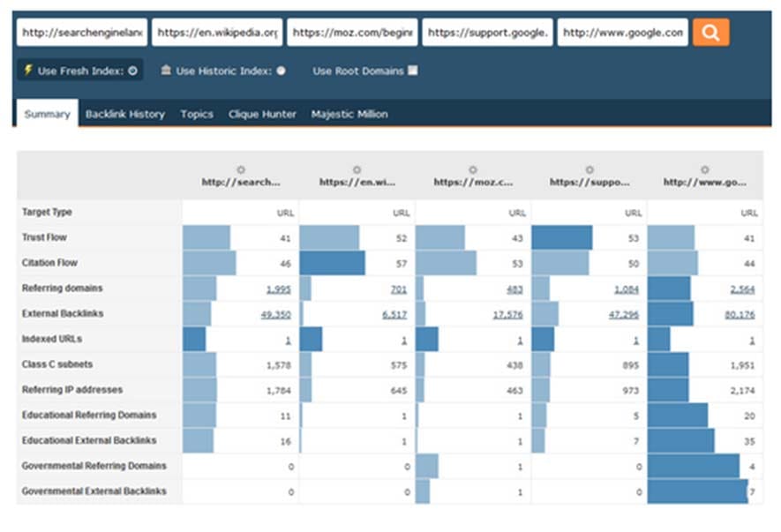Open the 1,995 referring domains link
This screenshot has height=532, width=781.
point(279,288)
